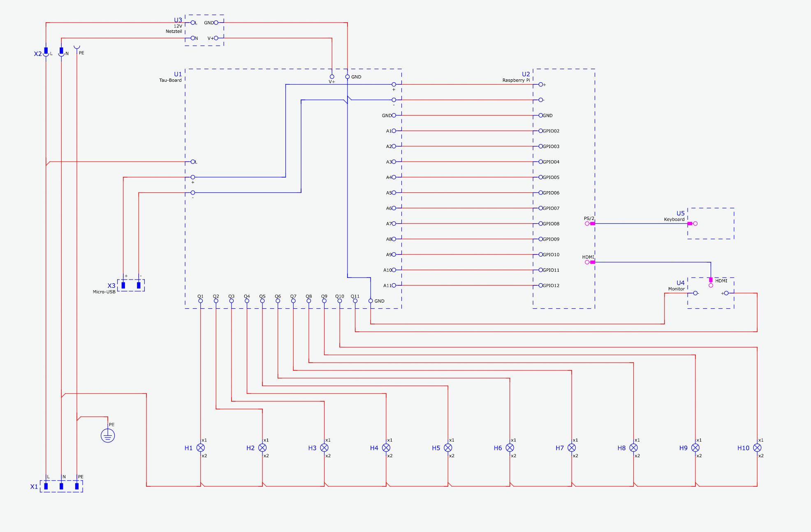
Task: Click the U3 GND terminal
Action: tap(216, 23)
